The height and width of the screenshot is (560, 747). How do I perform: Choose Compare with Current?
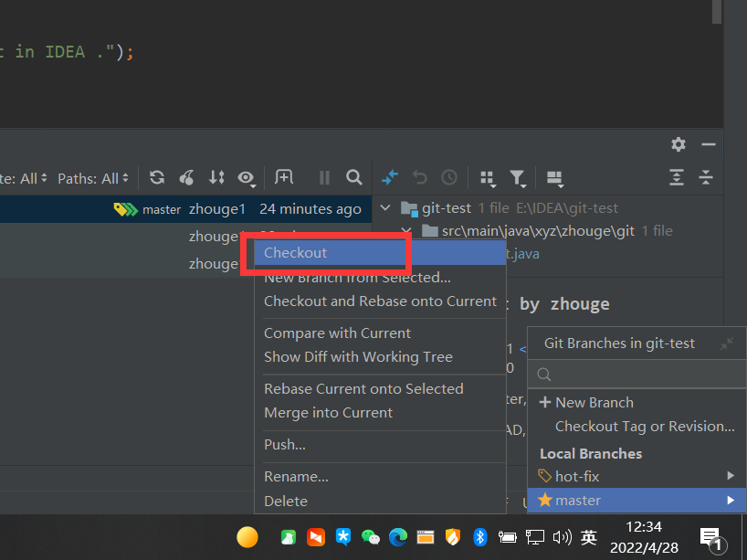coord(380,333)
